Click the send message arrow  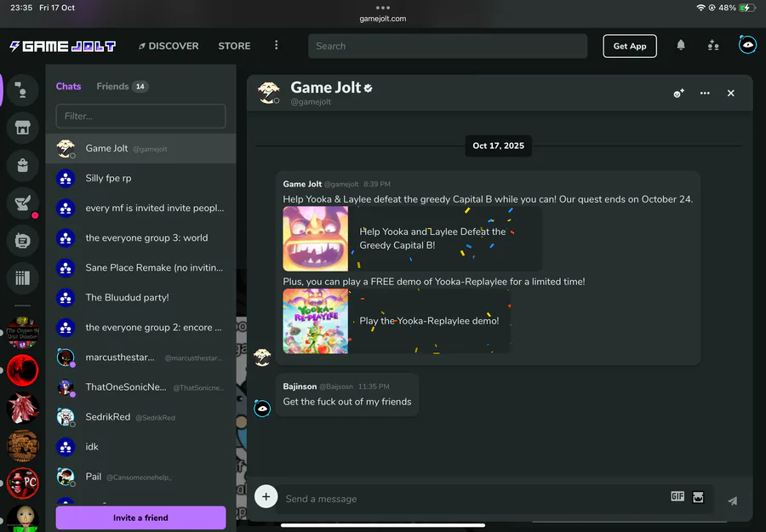pyautogui.click(x=732, y=501)
